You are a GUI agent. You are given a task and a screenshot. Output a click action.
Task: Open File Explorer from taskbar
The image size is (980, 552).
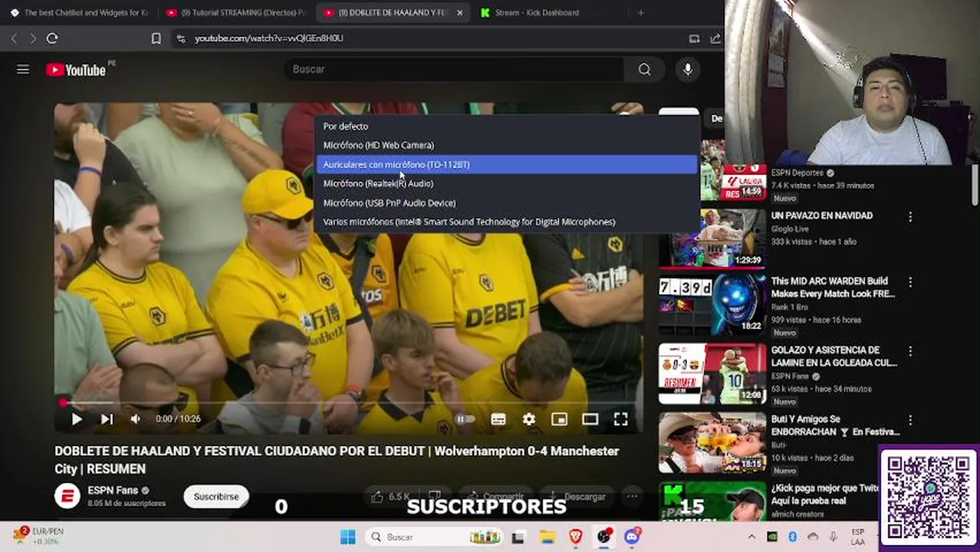547,537
